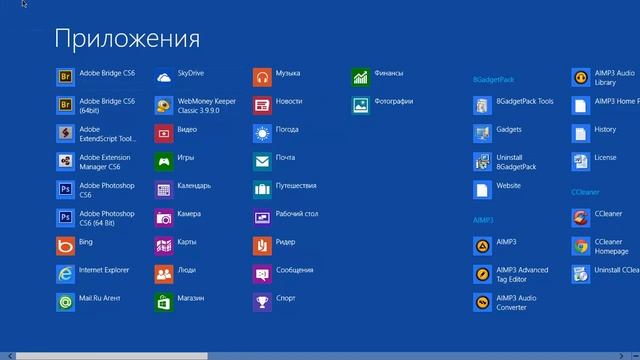Open CCleaner Homepage Chrome icon
The height and width of the screenshot is (360, 640).
coord(580,246)
